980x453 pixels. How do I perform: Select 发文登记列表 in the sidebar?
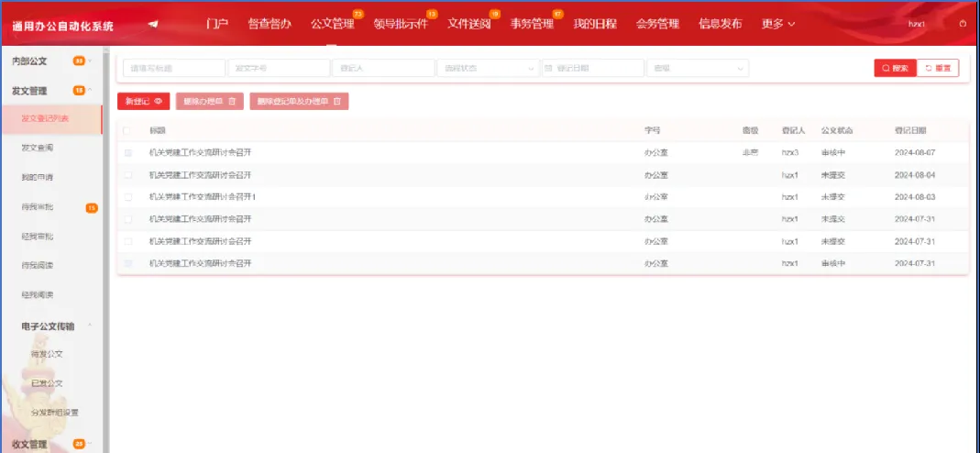(x=51, y=118)
